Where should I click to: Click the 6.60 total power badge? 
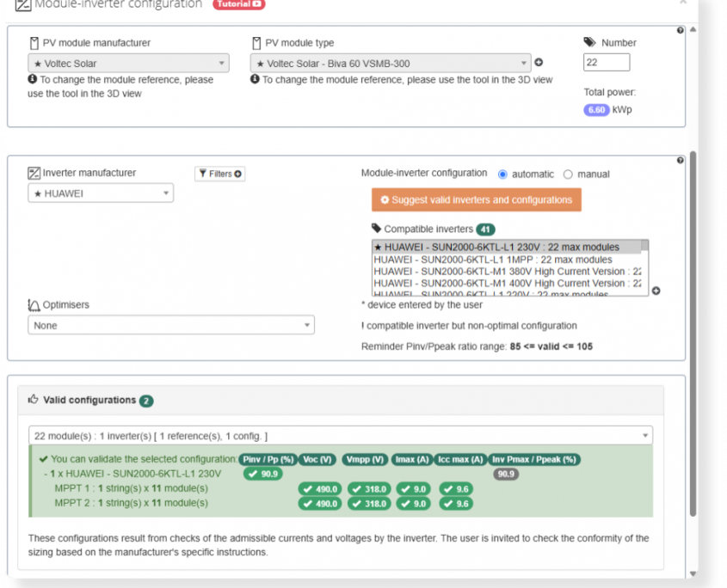596,110
